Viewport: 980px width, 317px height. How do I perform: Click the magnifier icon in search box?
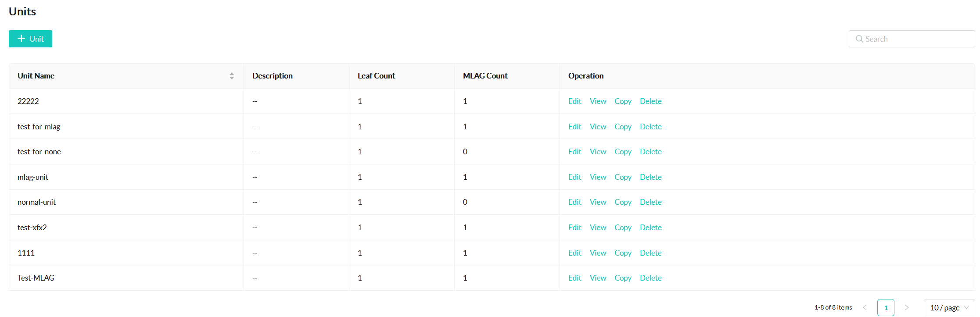pyautogui.click(x=859, y=39)
